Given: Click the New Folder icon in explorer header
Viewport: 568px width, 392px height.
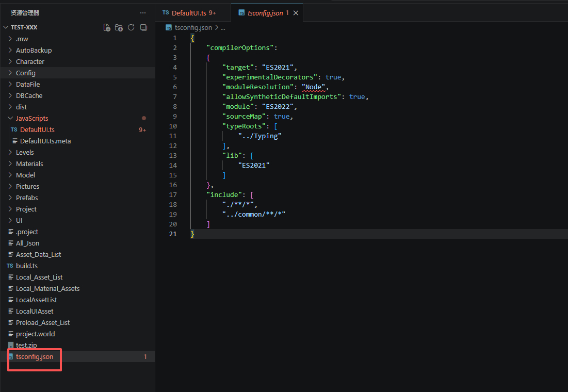Looking at the screenshot, I should 119,27.
